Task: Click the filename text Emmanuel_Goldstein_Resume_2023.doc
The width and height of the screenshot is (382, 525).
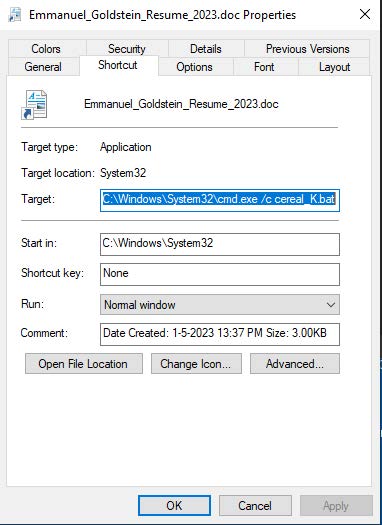Action: 181,104
